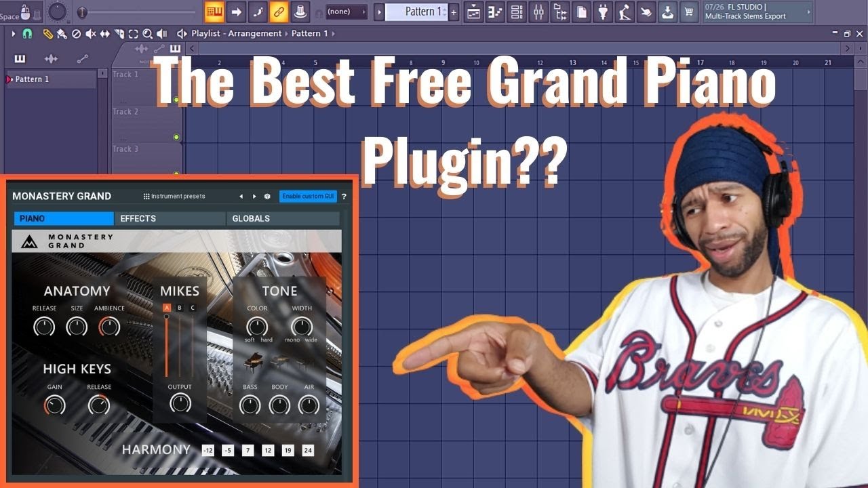
Task: Toggle the 7 harmony button
Action: pos(248,450)
